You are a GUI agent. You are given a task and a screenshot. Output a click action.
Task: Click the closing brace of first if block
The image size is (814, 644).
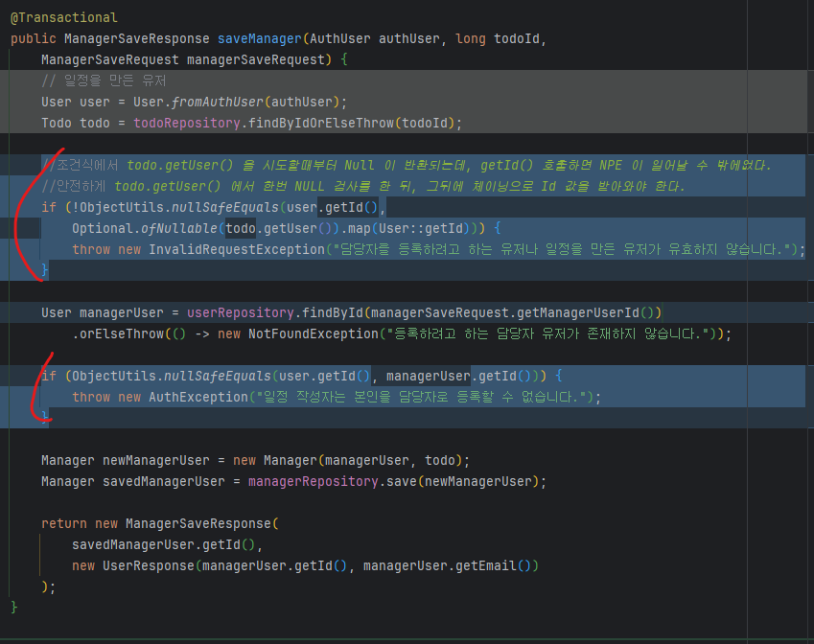[x=45, y=270]
